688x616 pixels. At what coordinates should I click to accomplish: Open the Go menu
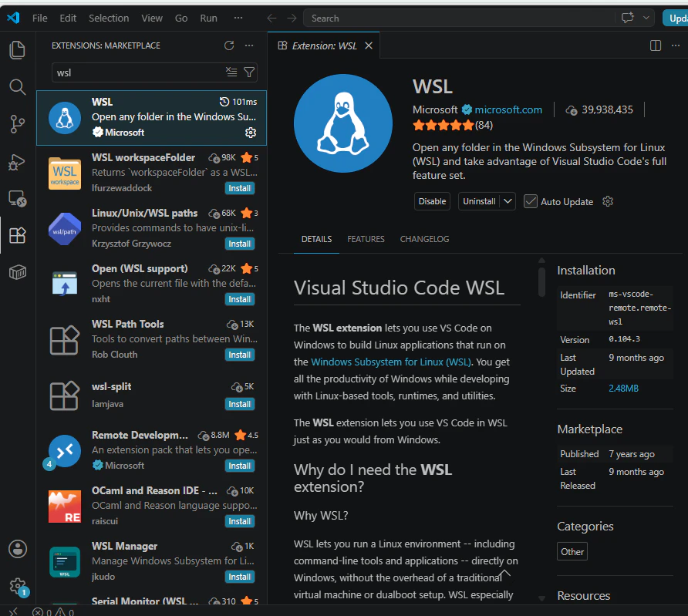[181, 18]
